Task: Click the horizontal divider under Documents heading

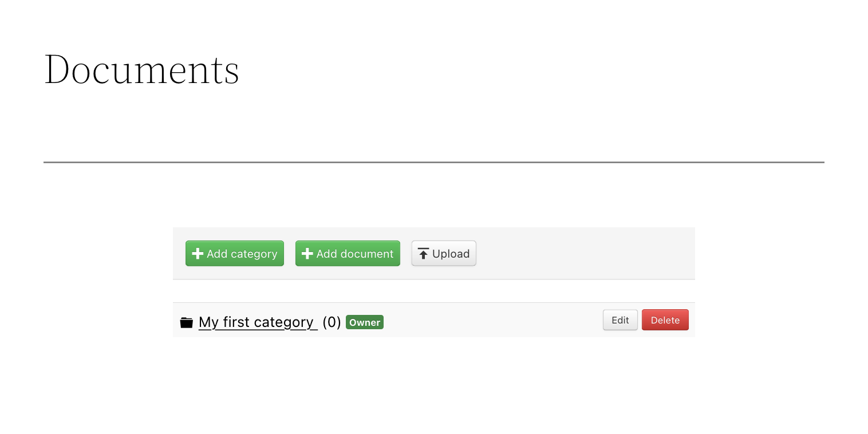Action: click(x=434, y=163)
